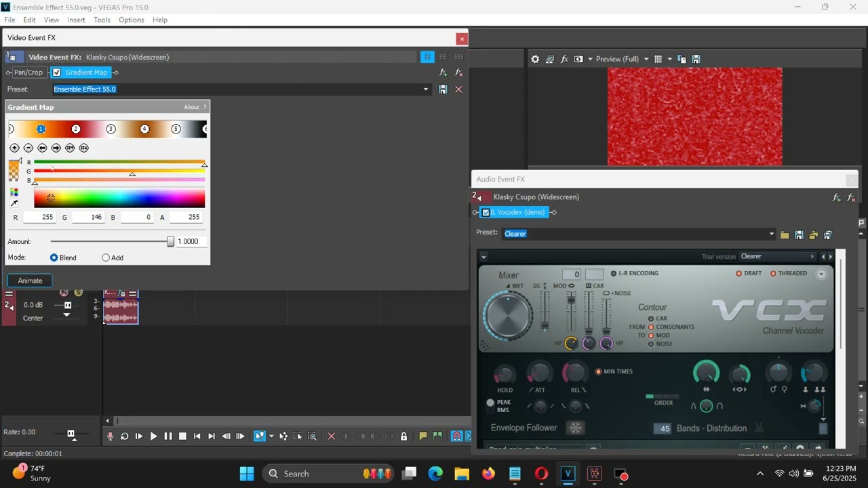Pick the eyedropper color tool
Viewport: 868px width, 488px height.
pyautogui.click(x=14, y=203)
